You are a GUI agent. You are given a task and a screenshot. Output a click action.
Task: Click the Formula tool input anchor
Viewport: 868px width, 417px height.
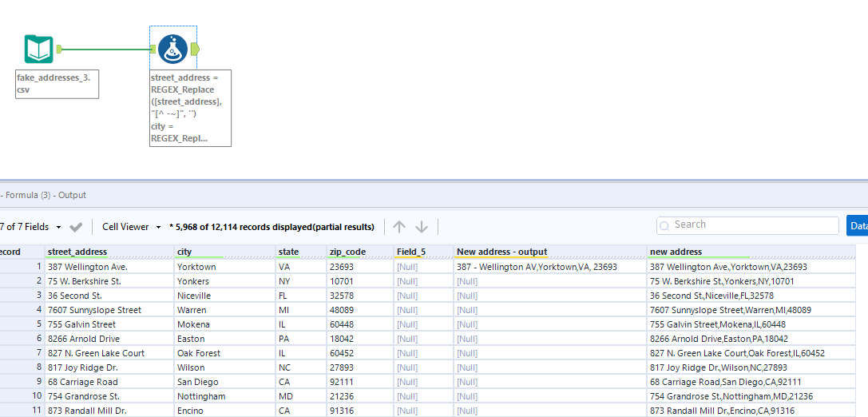click(153, 50)
